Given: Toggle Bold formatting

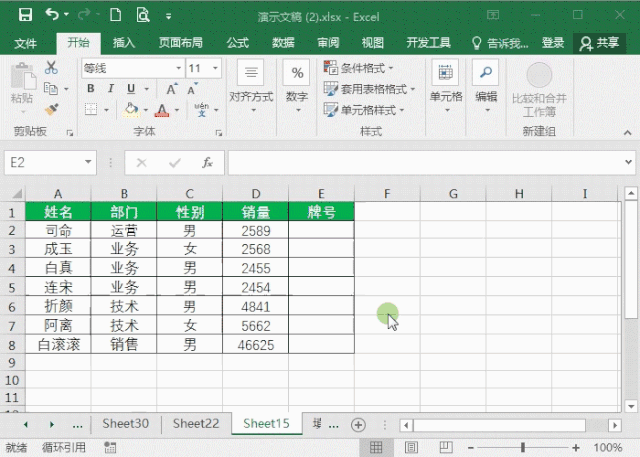Looking at the screenshot, I should [91, 89].
